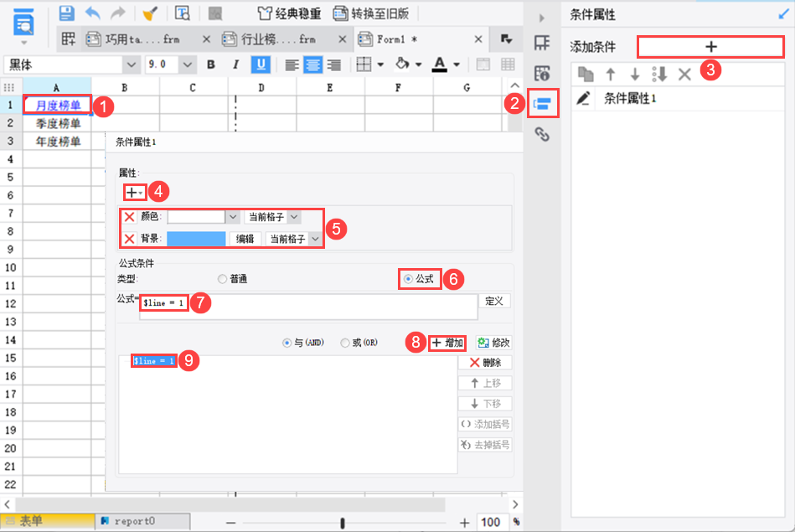The image size is (795, 532).
Task: Expand the font color dropdown arrow
Action: click(457, 65)
